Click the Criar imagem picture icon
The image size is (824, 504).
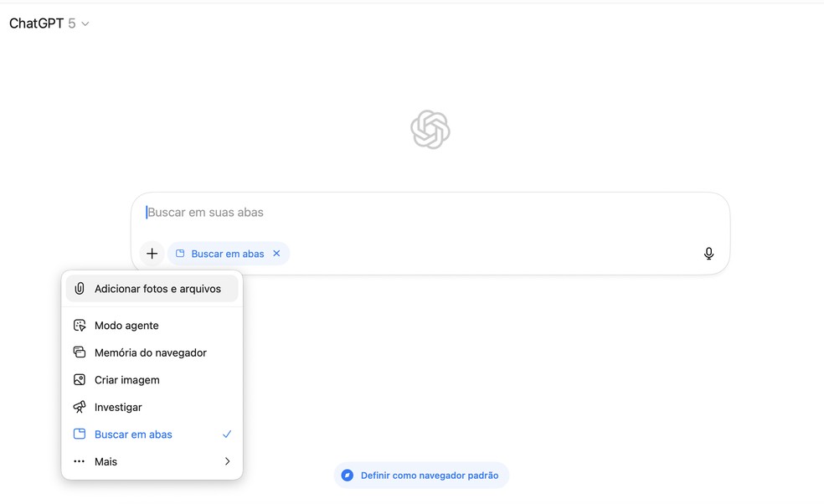pyautogui.click(x=80, y=380)
